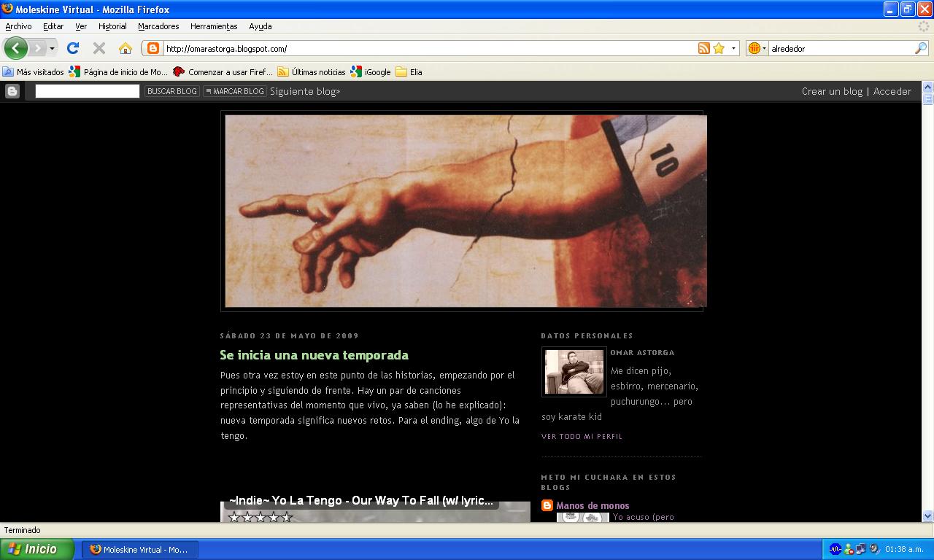Open the Elia bookmarks folder
The height and width of the screenshot is (560, 934).
tap(409, 72)
